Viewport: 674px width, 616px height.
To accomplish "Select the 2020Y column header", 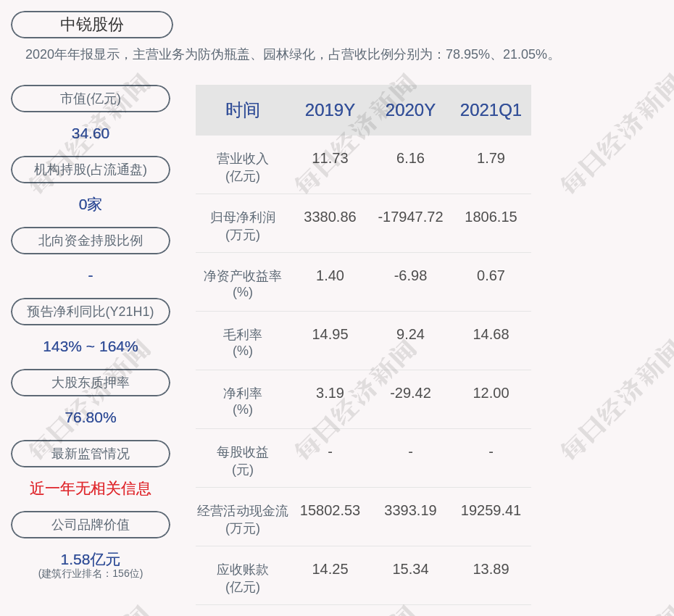I will (410, 110).
